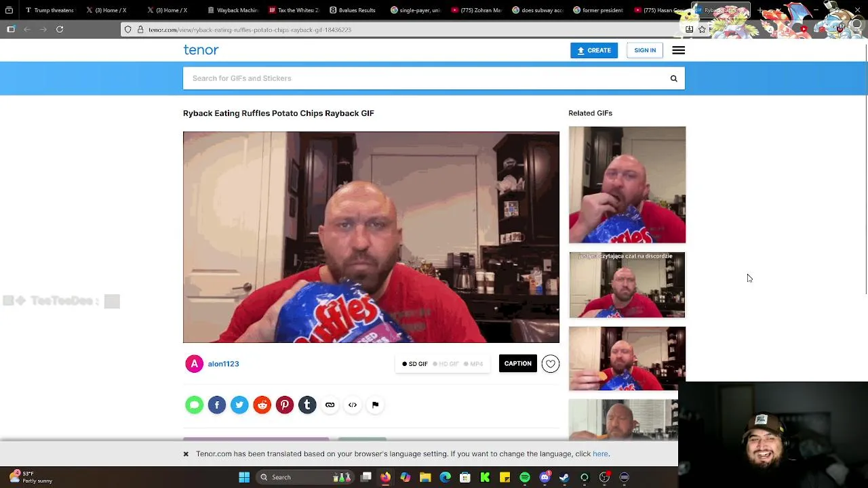Open the Windows Start menu
Image resolution: width=868 pixels, height=488 pixels.
[244, 477]
